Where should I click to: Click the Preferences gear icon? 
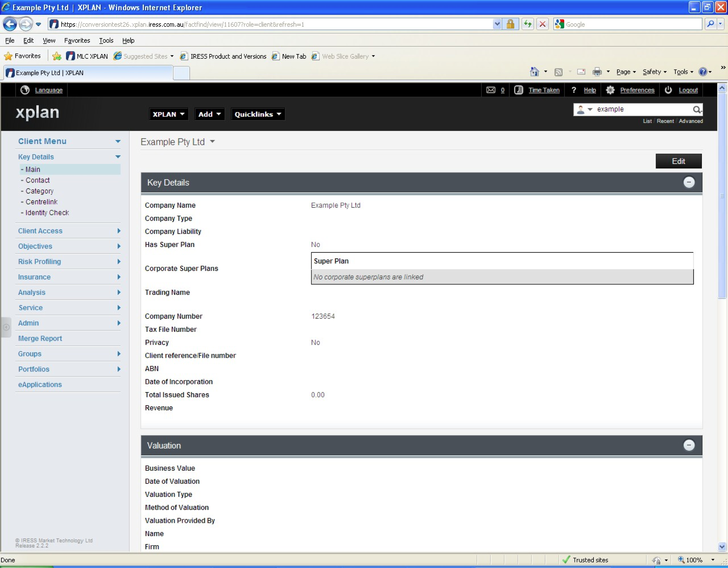click(610, 90)
